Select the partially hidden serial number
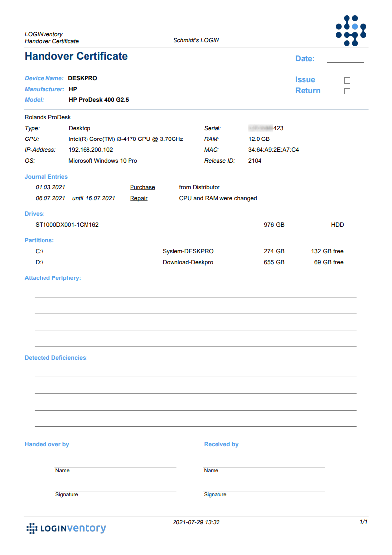Image resolution: width=392 pixels, height=555 pixels. click(265, 128)
